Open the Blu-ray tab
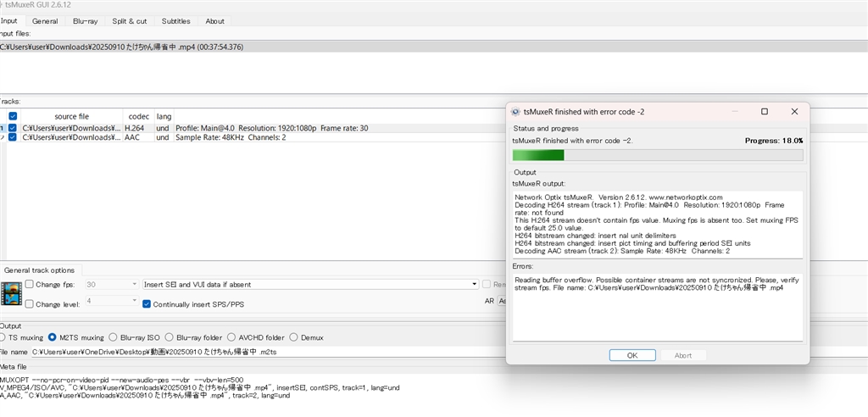 [x=86, y=21]
